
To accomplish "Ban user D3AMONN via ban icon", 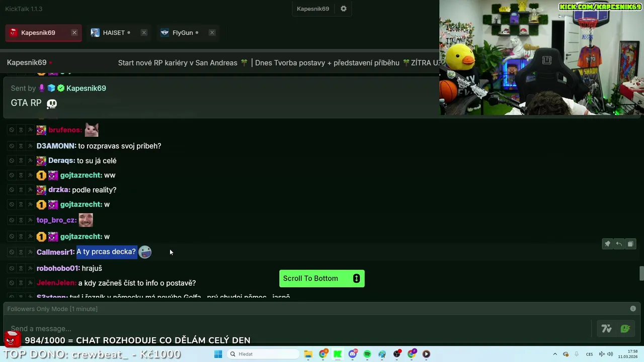I will pyautogui.click(x=12, y=146).
